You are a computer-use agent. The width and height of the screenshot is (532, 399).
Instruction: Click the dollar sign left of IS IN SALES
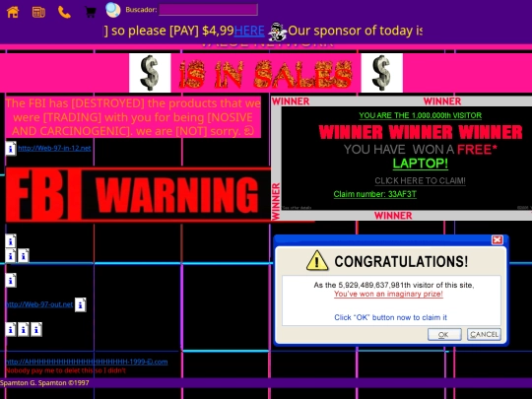(150, 73)
